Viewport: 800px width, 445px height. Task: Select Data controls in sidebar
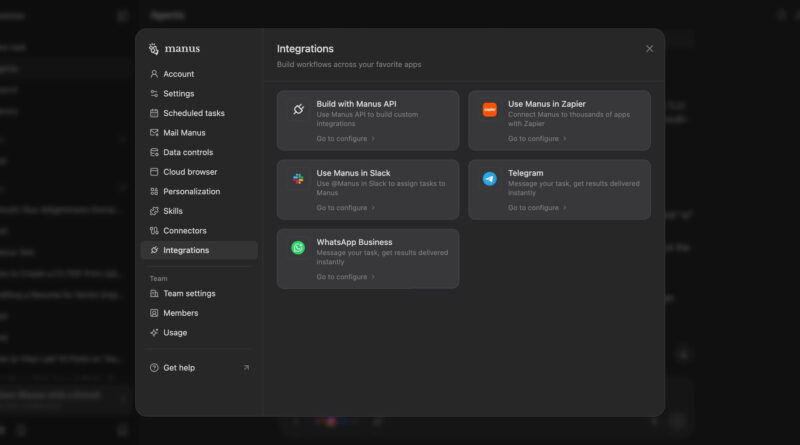[199, 152]
